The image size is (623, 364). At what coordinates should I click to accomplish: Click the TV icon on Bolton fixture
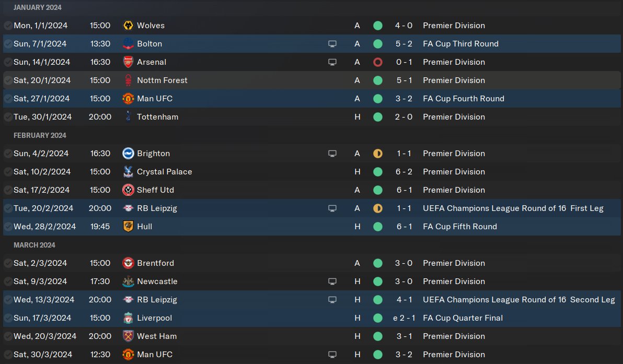pyautogui.click(x=332, y=44)
